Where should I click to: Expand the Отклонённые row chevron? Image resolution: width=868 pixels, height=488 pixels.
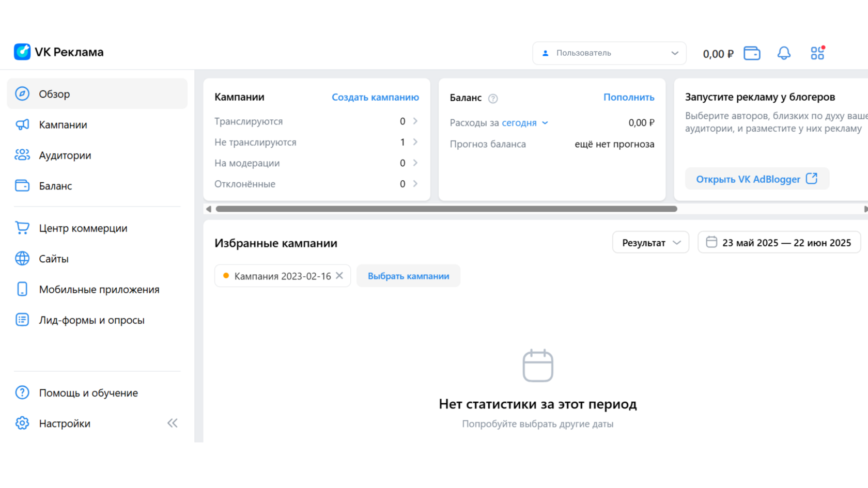tap(415, 184)
